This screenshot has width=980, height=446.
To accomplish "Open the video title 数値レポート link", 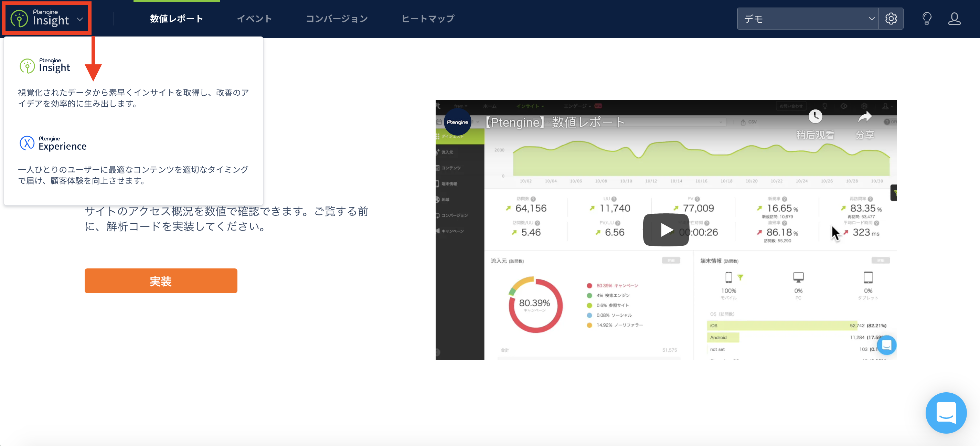I will (555, 122).
